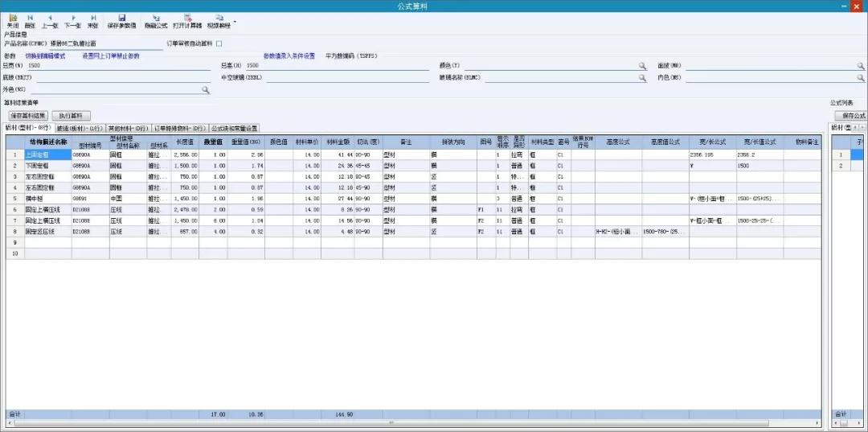The height and width of the screenshot is (432, 868).
Task: Click length value 657.00 in row 8
Action: (185, 232)
